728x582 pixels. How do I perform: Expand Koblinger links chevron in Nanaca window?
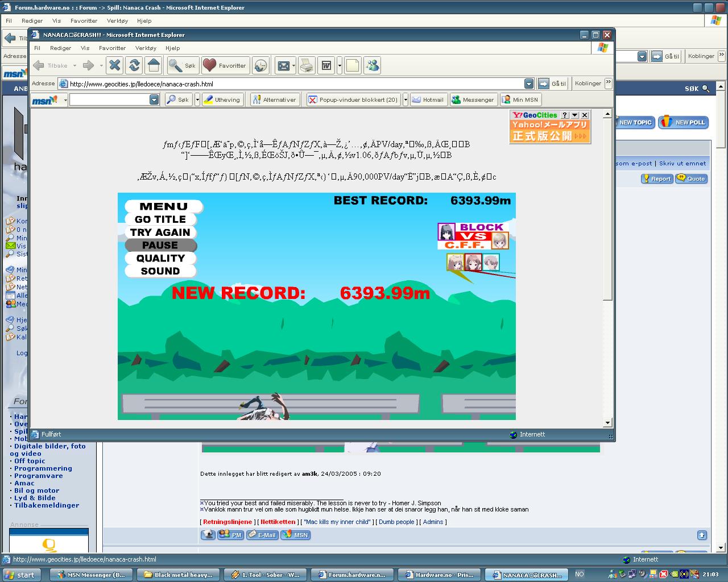click(x=608, y=82)
